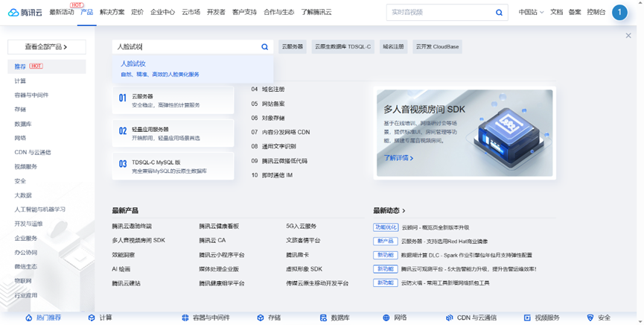
Task: Select 大数据 in the left sidebar
Action: (x=23, y=195)
